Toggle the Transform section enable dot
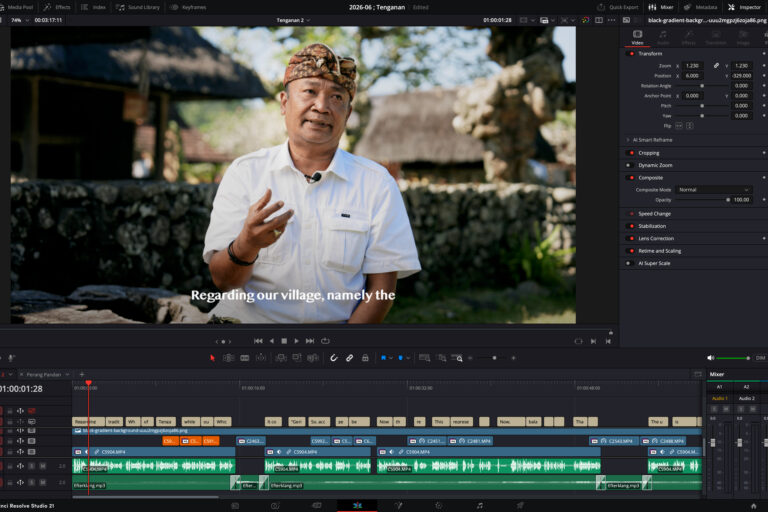Image resolution: width=768 pixels, height=512 pixels. (631, 53)
